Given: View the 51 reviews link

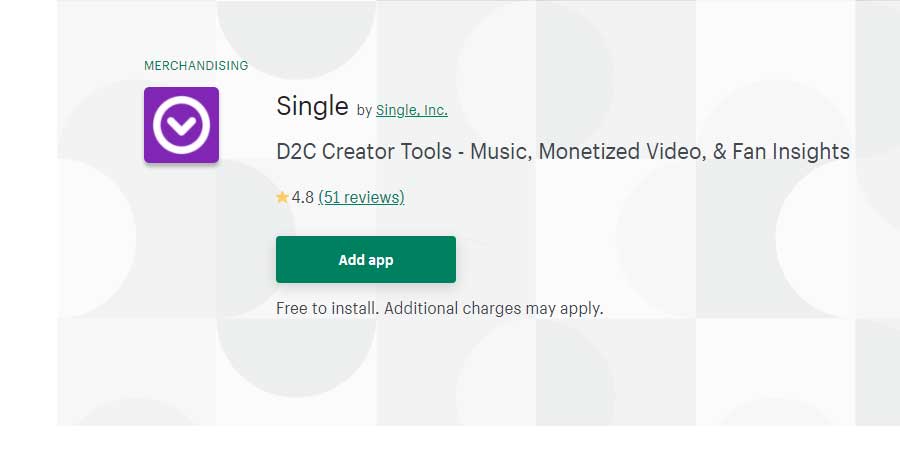Looking at the screenshot, I should 361,197.
